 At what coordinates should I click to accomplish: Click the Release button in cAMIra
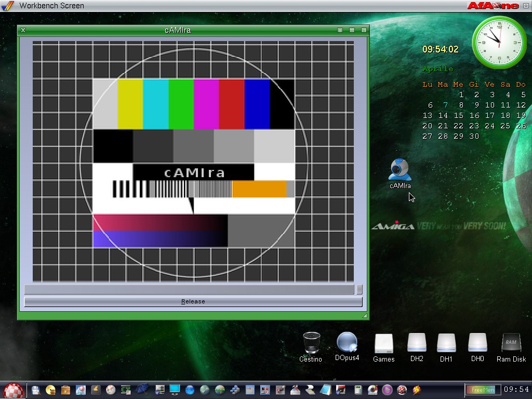coord(193,301)
